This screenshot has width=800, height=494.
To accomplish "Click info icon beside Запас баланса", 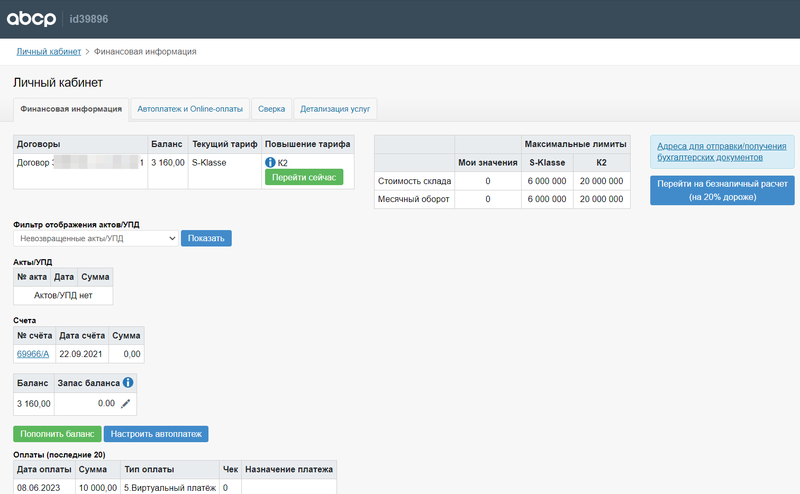I will 128,382.
